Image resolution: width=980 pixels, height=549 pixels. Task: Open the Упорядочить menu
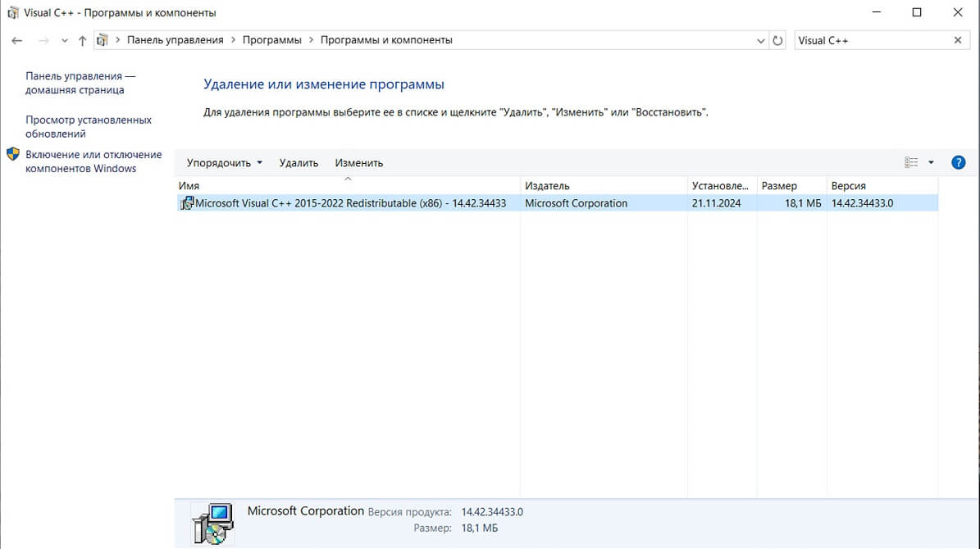[225, 163]
